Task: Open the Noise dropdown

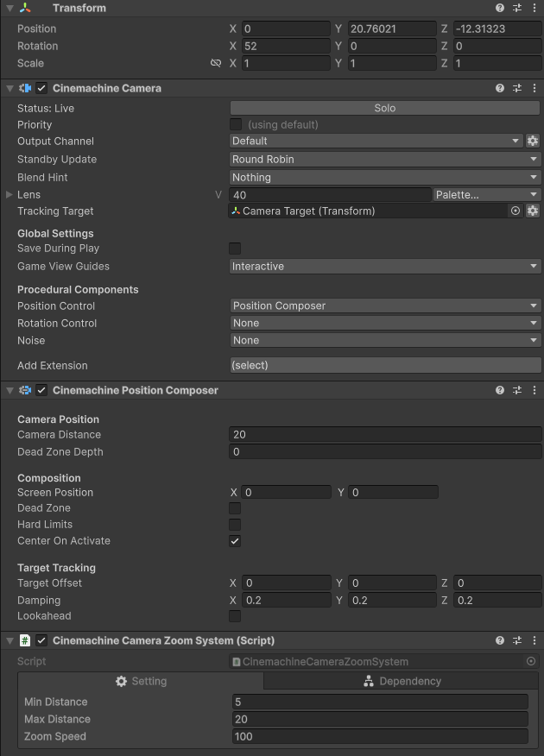Action: pos(385,340)
